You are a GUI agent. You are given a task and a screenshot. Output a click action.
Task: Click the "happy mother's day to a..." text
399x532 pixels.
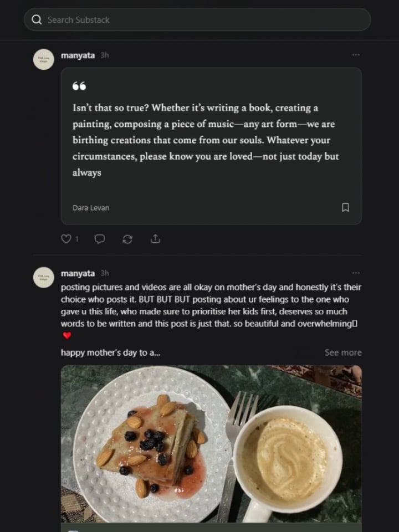(110, 352)
